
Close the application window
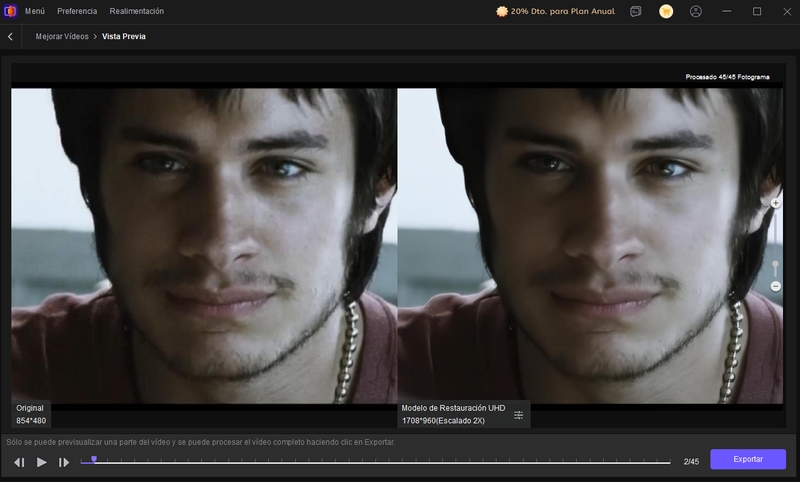pos(787,11)
